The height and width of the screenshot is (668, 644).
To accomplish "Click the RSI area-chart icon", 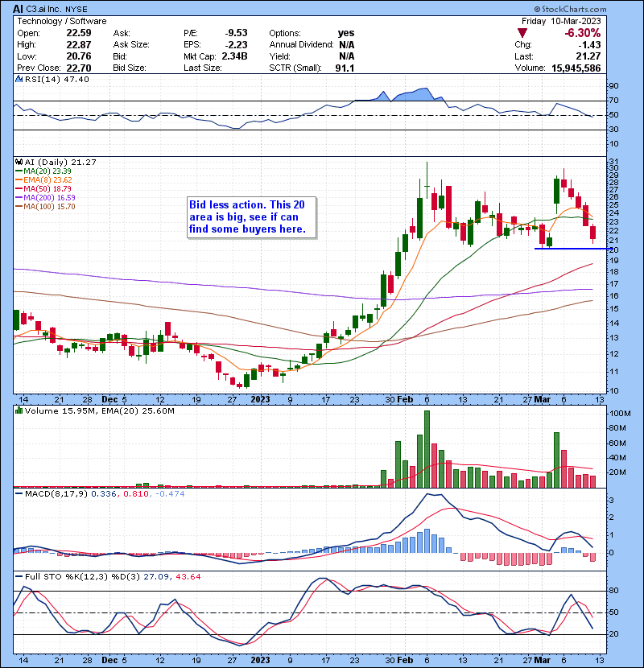I will point(19,79).
